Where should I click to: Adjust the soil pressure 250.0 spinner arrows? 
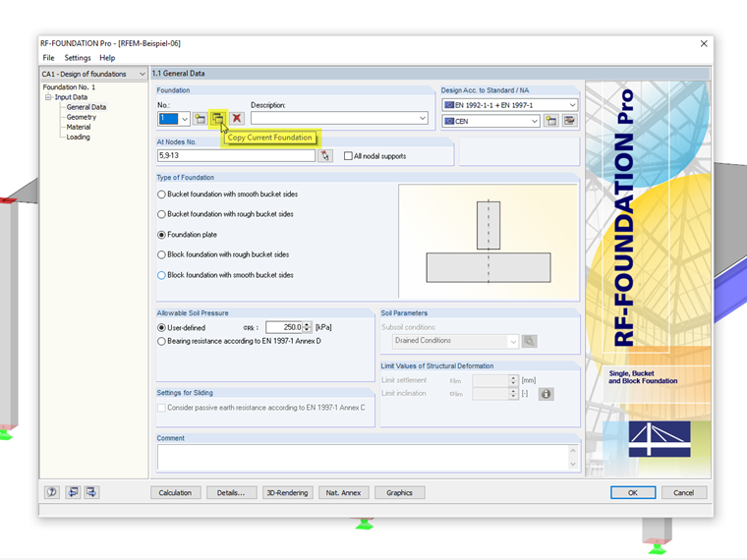tap(308, 327)
